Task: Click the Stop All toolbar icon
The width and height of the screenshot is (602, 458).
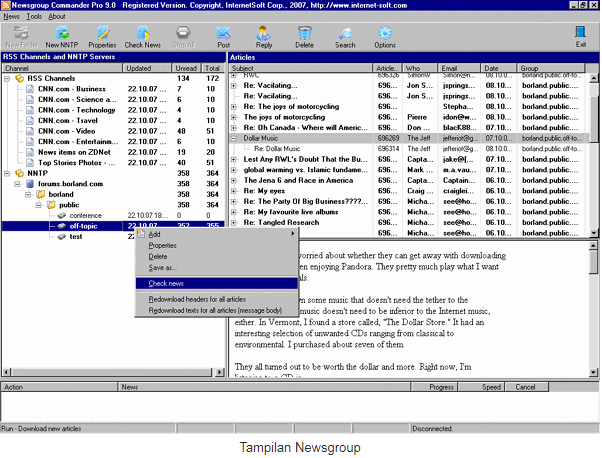Action: pyautogui.click(x=184, y=33)
